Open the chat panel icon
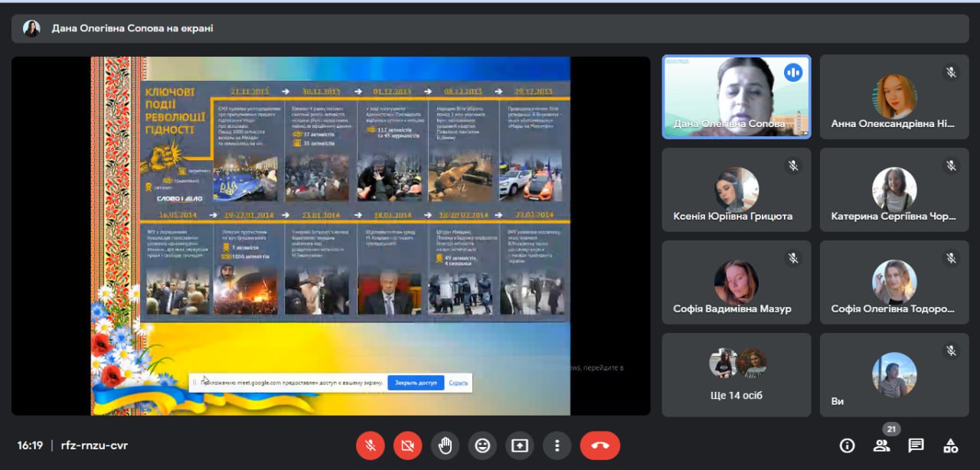980x470 pixels. (916, 446)
